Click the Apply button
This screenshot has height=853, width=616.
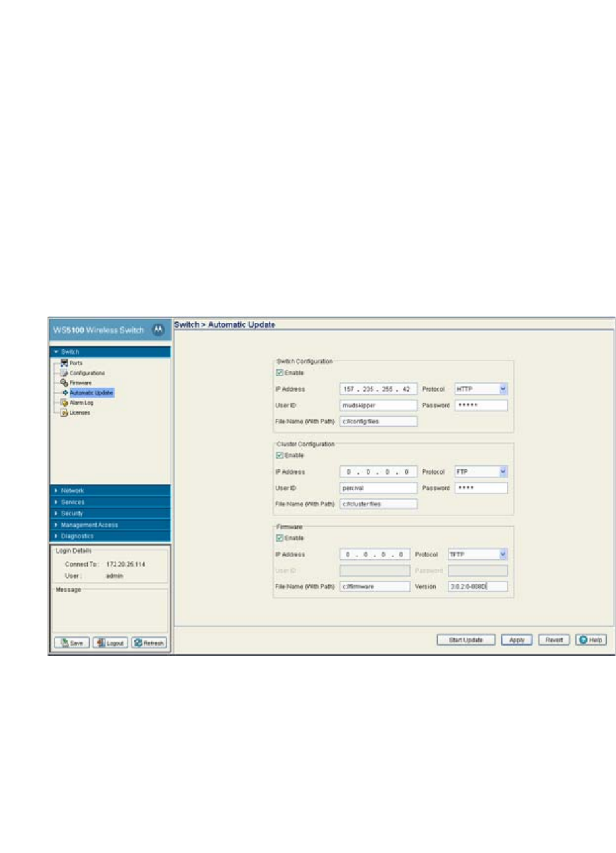[x=517, y=640]
